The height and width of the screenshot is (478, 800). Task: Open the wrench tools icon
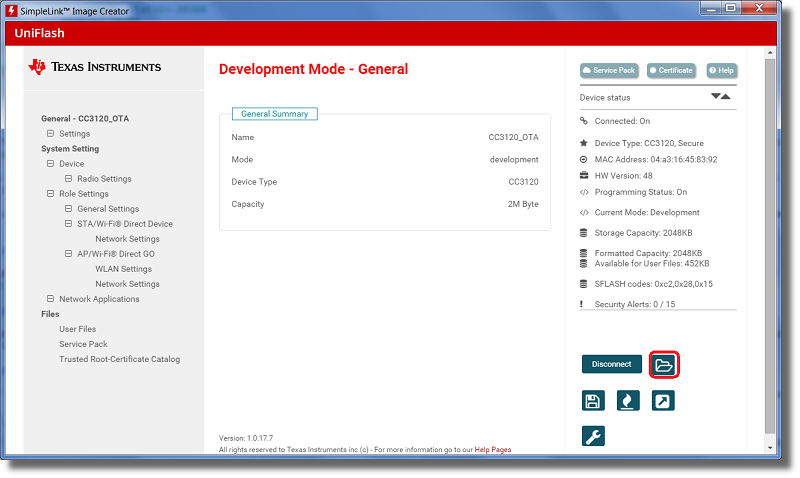coord(593,436)
